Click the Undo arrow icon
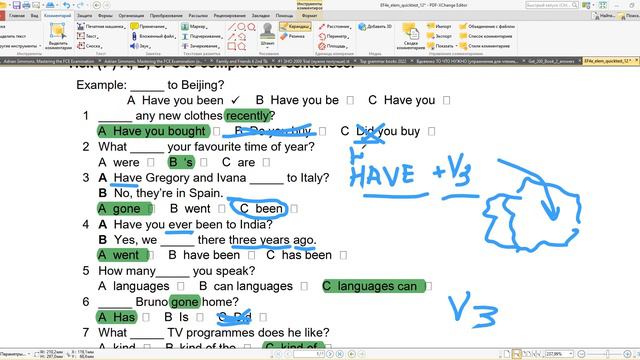The height and width of the screenshot is (360, 640). tap(67, 5)
